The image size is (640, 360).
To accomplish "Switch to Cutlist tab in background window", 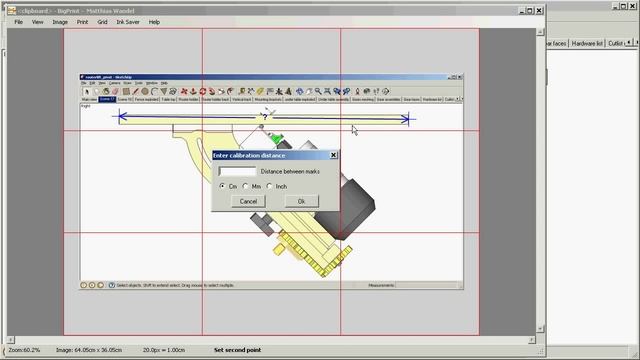I will 616,43.
